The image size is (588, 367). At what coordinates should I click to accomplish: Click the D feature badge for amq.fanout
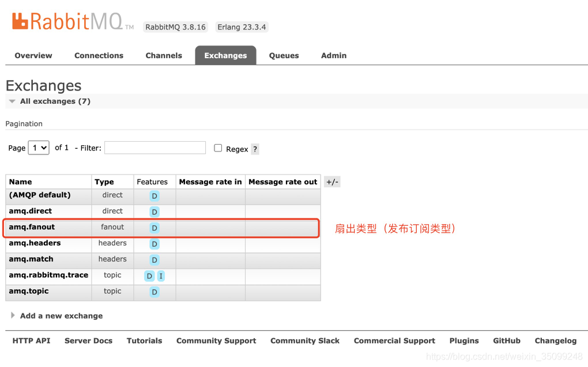[x=154, y=228]
